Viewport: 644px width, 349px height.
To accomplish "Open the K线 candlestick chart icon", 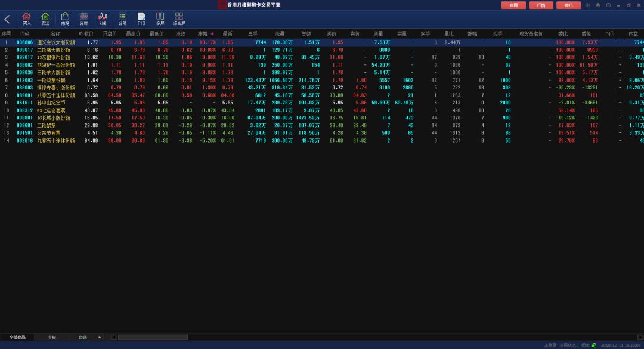I will [103, 19].
